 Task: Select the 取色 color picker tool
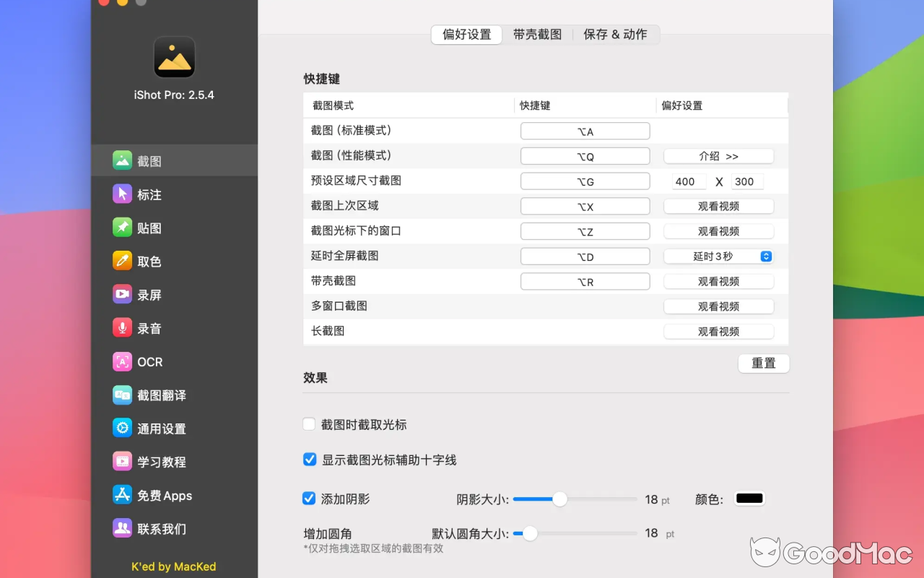tap(149, 261)
